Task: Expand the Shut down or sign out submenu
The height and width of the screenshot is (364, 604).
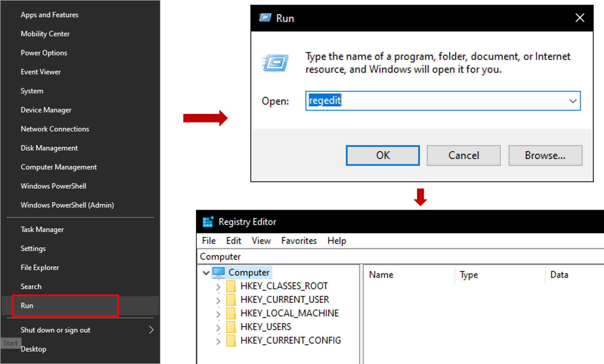Action: (151, 330)
